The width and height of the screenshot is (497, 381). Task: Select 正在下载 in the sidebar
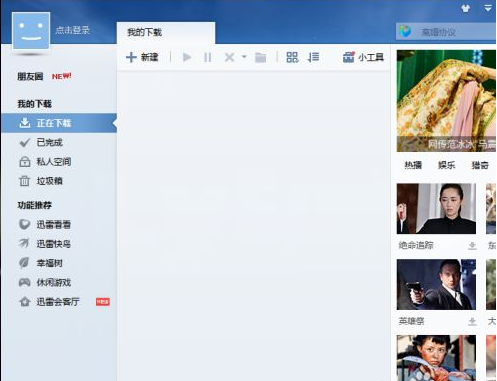[x=59, y=123]
